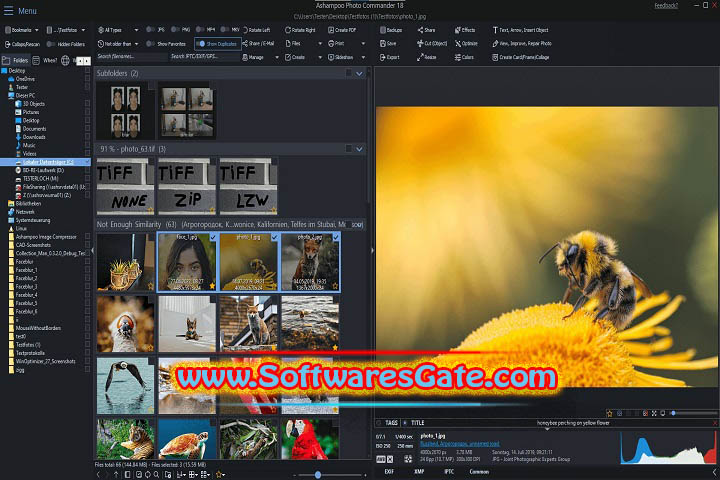Viewport: 720px width, 480px height.
Task: Open Share / E-Mail tool
Action: [258, 43]
